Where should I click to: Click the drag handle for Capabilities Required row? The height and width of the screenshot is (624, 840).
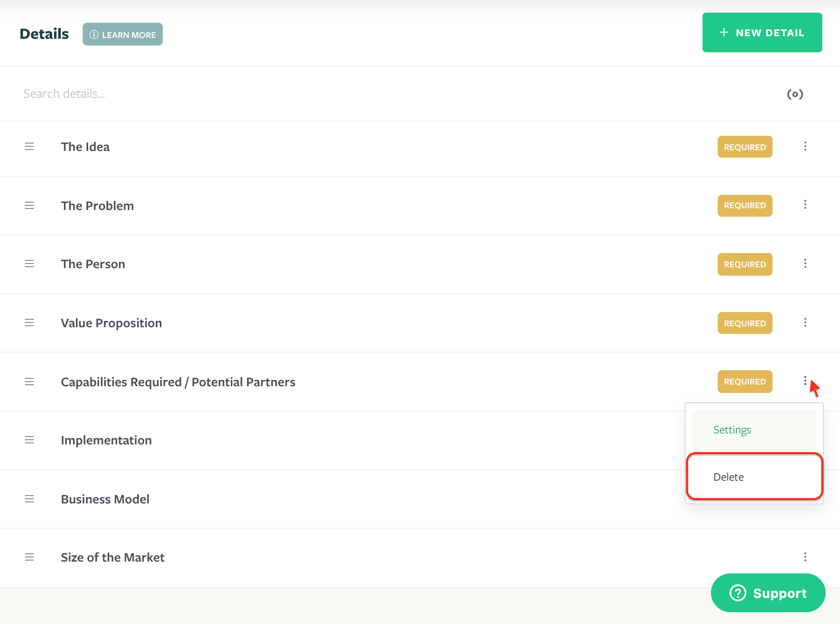[29, 382]
